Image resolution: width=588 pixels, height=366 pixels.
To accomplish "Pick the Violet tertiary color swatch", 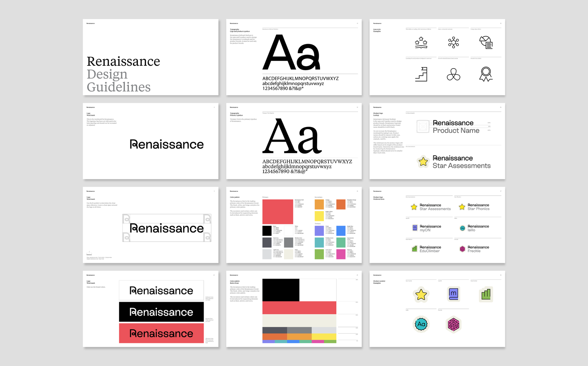I will point(319,231).
